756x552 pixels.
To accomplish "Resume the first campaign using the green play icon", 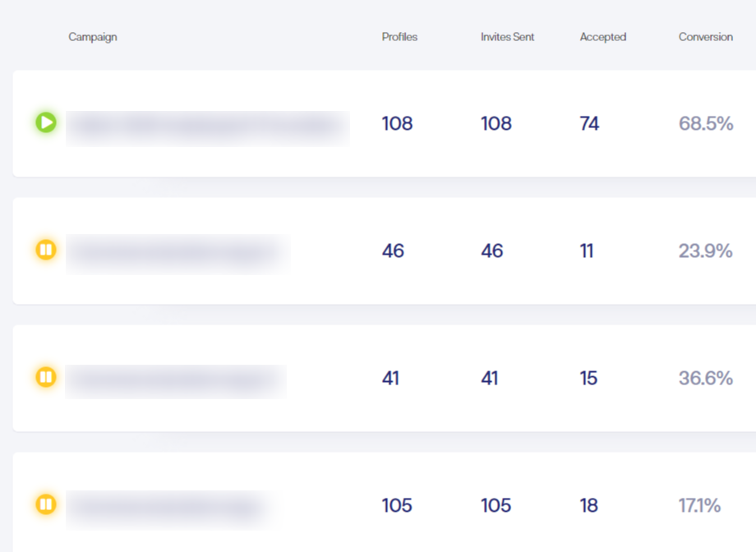I will (47, 122).
